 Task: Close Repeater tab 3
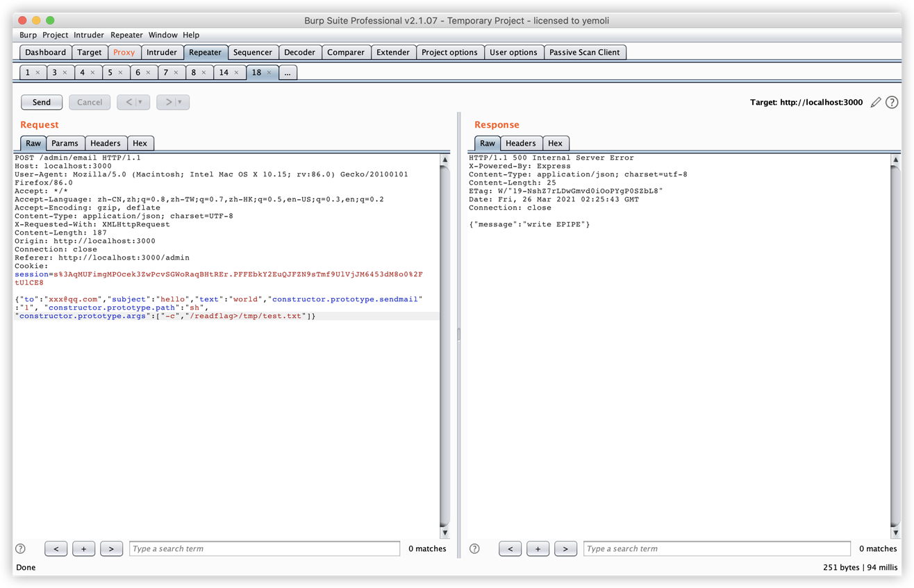[x=65, y=72]
